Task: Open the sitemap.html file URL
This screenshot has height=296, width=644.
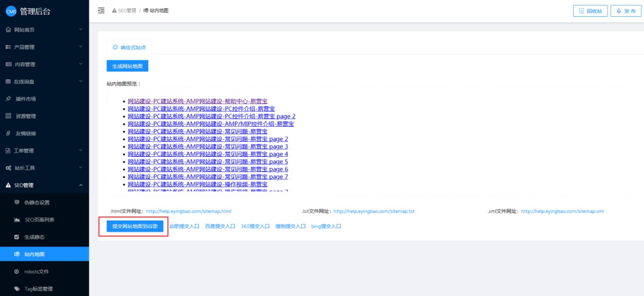Action: (188, 211)
